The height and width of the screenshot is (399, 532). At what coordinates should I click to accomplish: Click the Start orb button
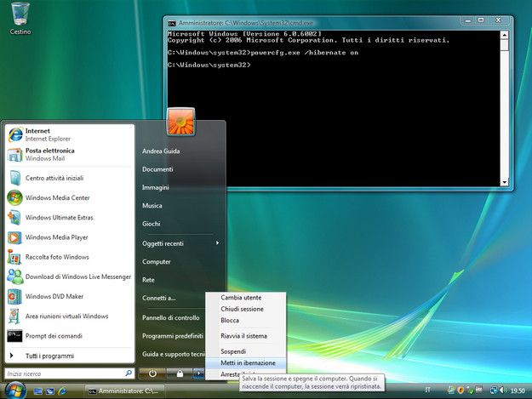[14, 390]
